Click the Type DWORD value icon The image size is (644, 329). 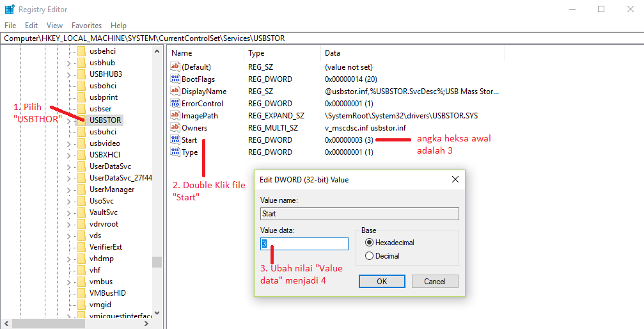pos(175,152)
